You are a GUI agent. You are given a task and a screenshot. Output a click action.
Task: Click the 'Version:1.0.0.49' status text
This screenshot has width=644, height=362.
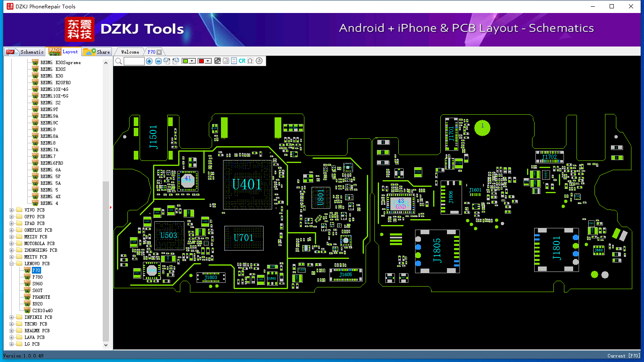click(x=23, y=356)
